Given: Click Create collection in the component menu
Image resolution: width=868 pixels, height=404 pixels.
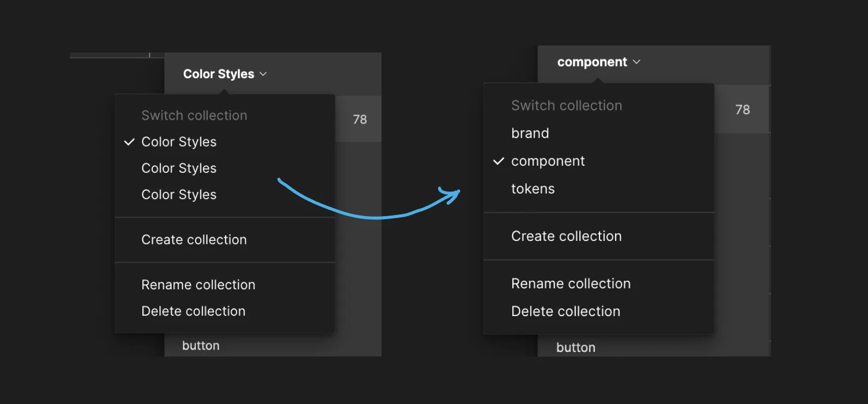Looking at the screenshot, I should click(566, 236).
